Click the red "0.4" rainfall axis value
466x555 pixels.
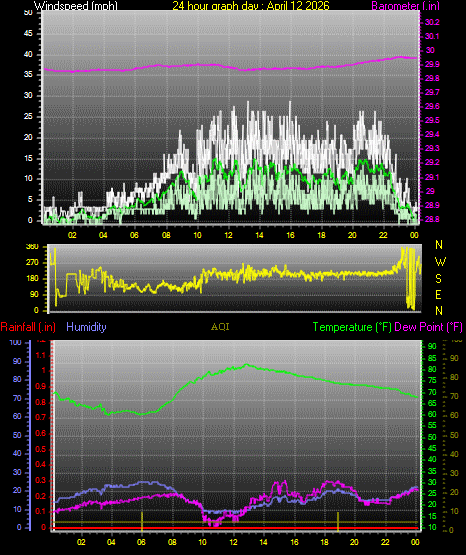[x=41, y=465]
